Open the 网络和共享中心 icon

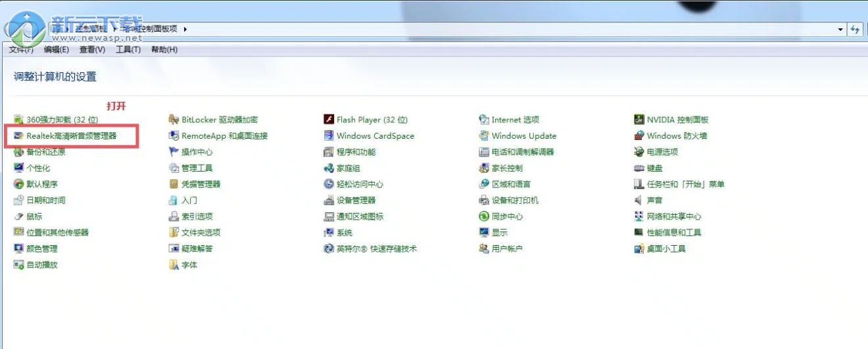tap(639, 216)
